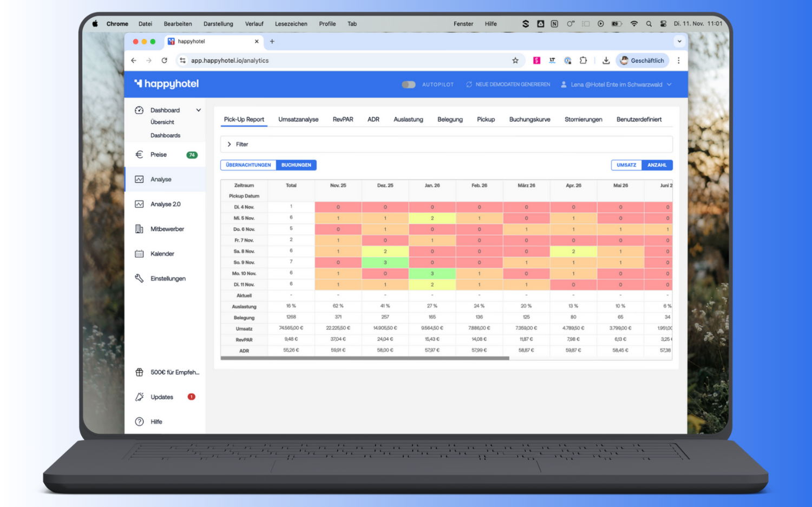Open a new tab with the plus icon
This screenshot has height=507, width=812.
(272, 41)
